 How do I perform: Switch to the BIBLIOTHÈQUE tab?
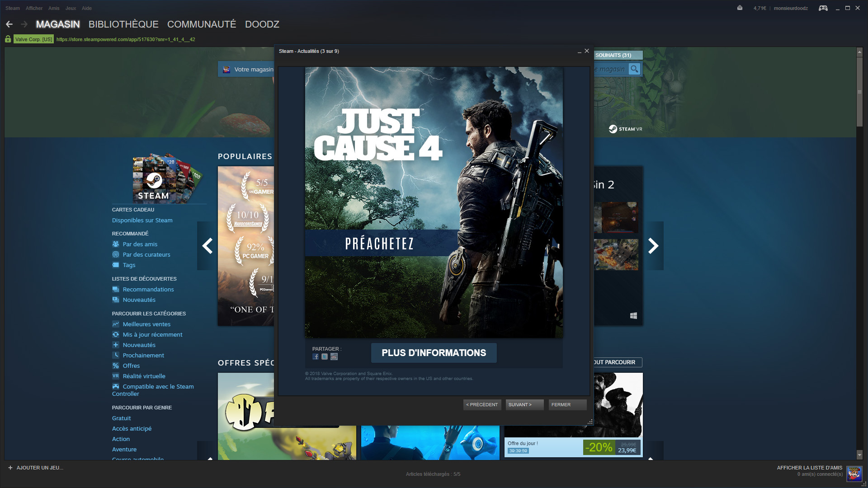[x=123, y=24]
